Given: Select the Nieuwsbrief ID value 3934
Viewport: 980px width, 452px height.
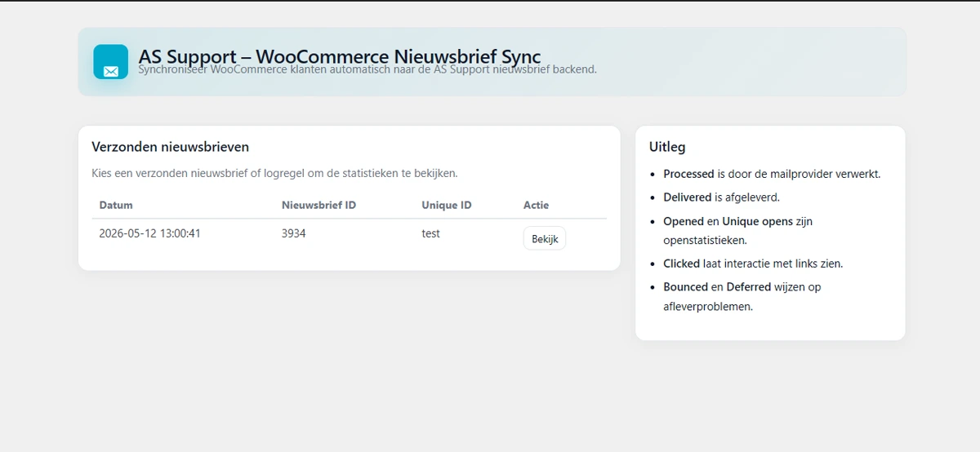Looking at the screenshot, I should tap(294, 233).
